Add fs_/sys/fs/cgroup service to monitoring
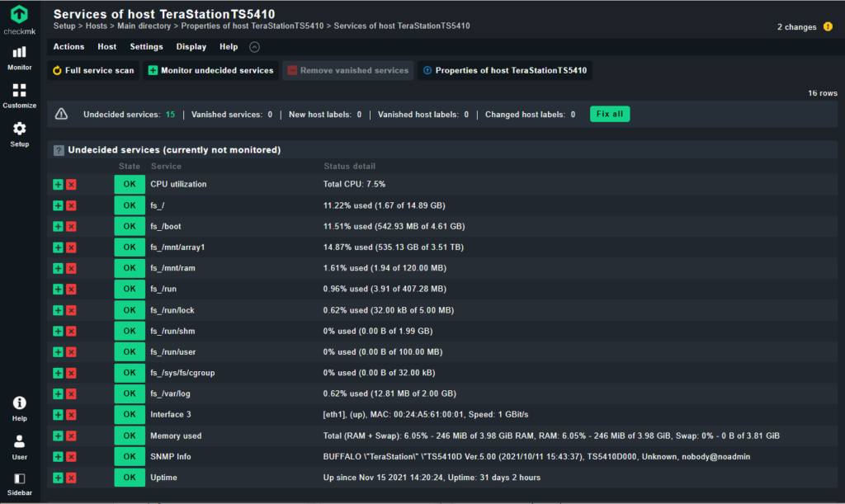 coord(58,373)
